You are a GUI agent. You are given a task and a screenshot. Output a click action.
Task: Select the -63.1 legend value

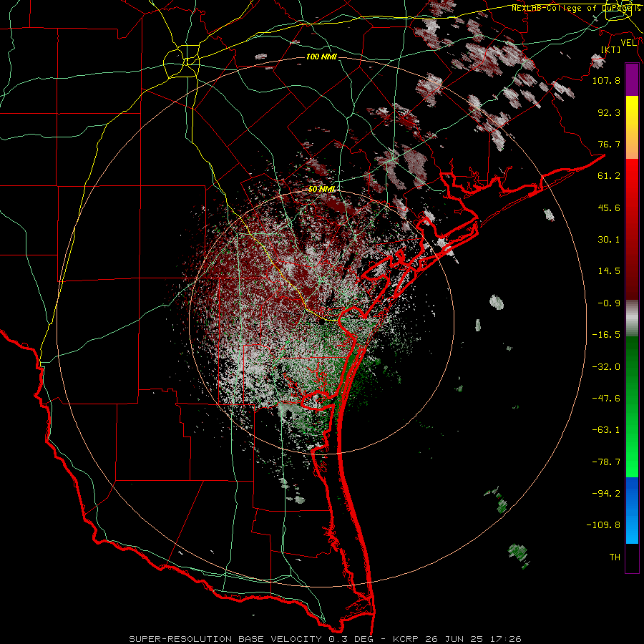tap(606, 430)
